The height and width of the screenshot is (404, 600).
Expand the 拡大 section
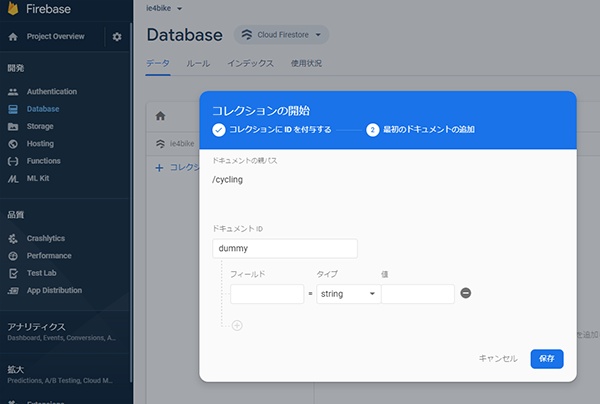(60, 374)
